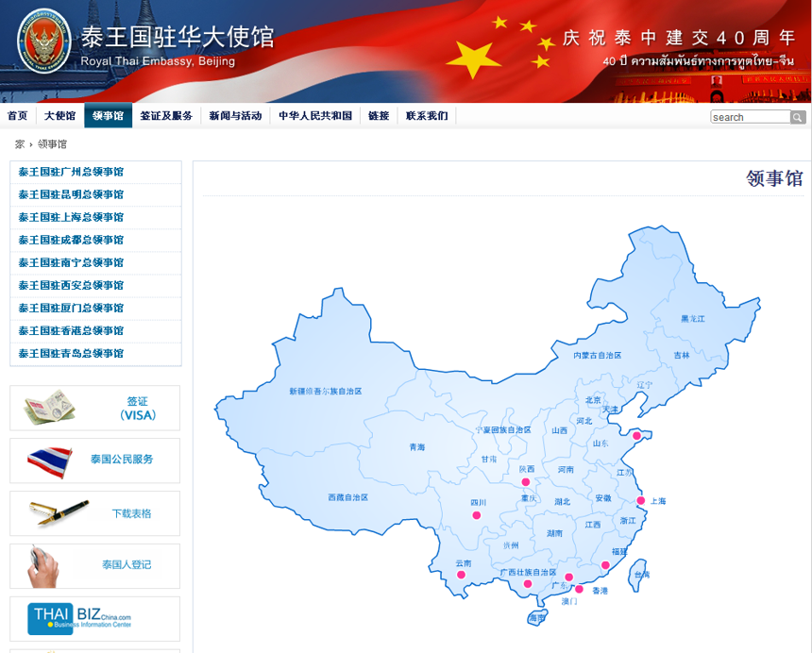Select the pink marker in Sichuan province
Screen dimensions: 812x653
coord(476,515)
